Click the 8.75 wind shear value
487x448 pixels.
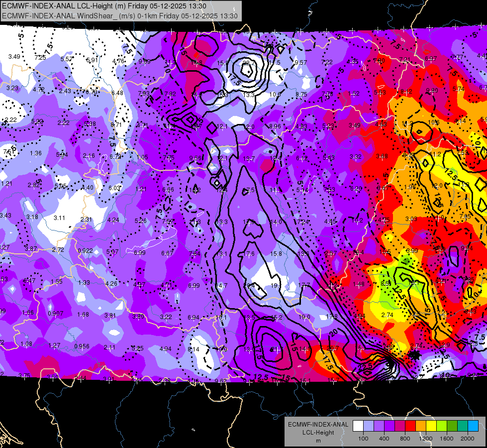[301, 94]
